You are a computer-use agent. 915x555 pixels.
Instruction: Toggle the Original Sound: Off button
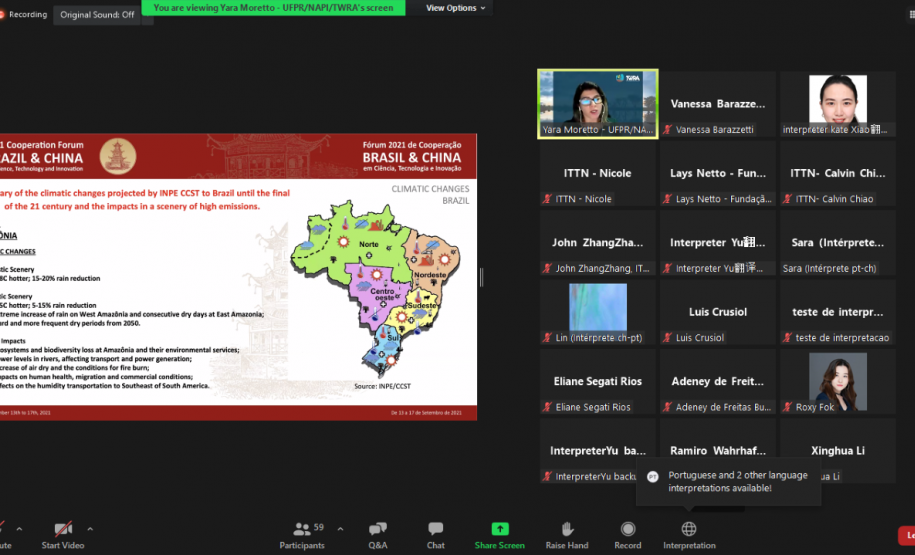(x=97, y=15)
